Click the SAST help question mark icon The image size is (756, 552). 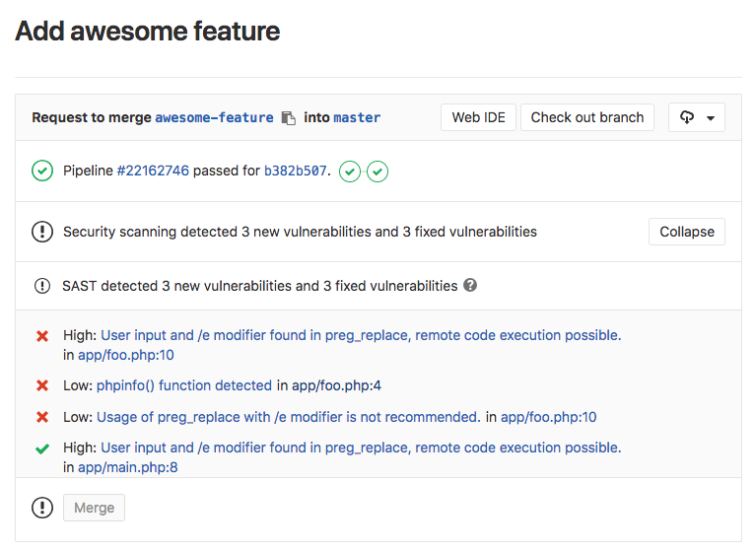click(x=470, y=286)
